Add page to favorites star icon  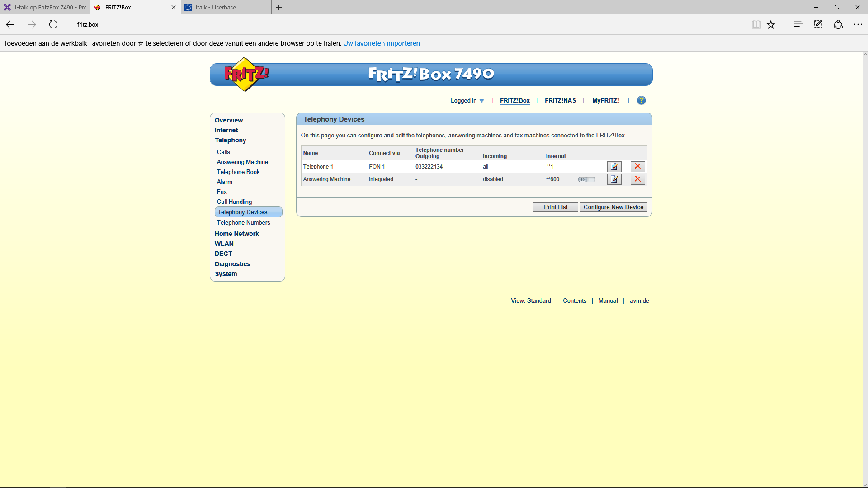pyautogui.click(x=771, y=24)
